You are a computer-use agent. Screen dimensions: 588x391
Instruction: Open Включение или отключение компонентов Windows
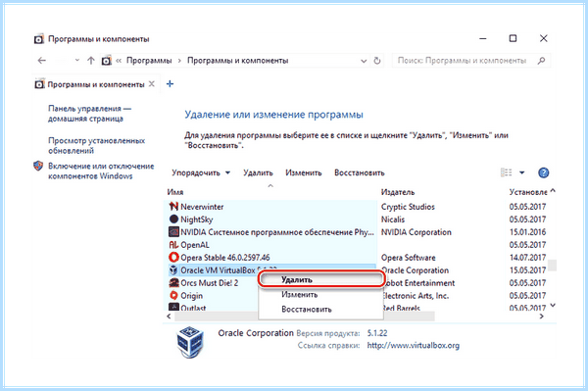[x=101, y=171]
